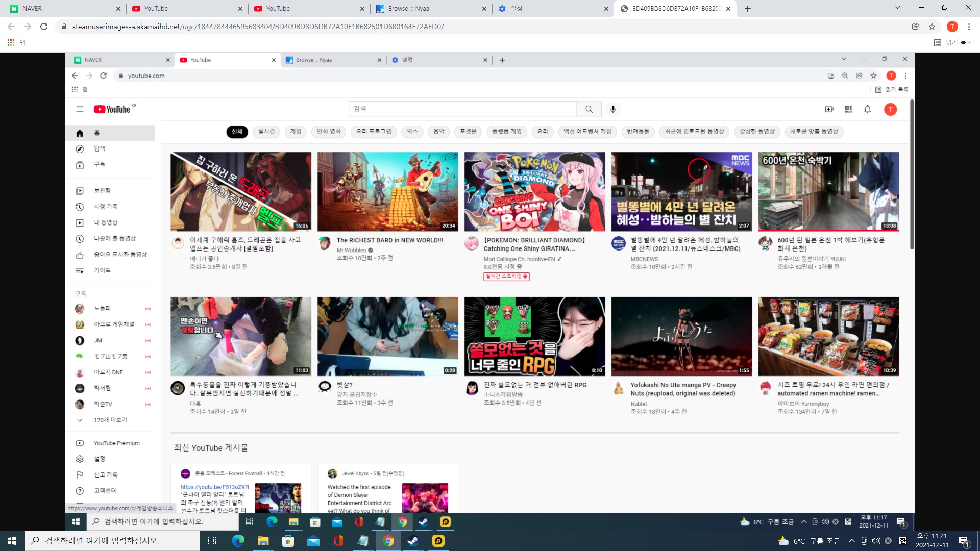
Task: Open tab search chevron in embedded browser screenshot
Action: [x=844, y=59]
